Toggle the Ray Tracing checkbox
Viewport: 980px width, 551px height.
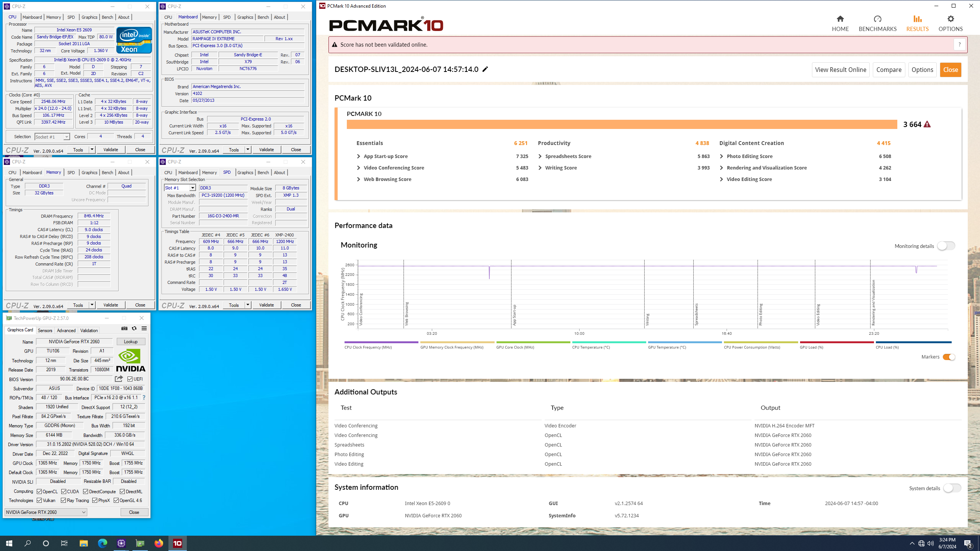click(x=63, y=500)
